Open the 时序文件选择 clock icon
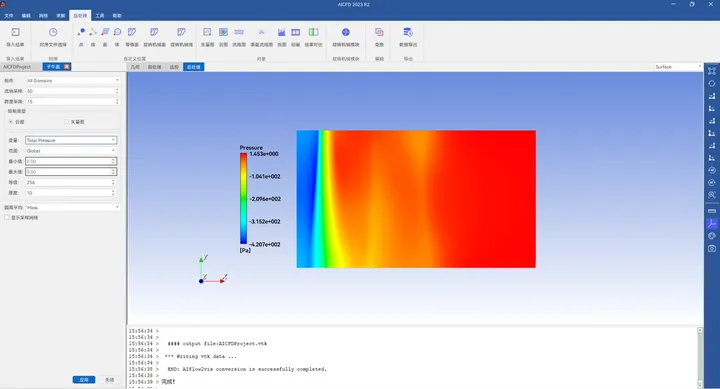This screenshot has height=389, width=720. point(53,32)
